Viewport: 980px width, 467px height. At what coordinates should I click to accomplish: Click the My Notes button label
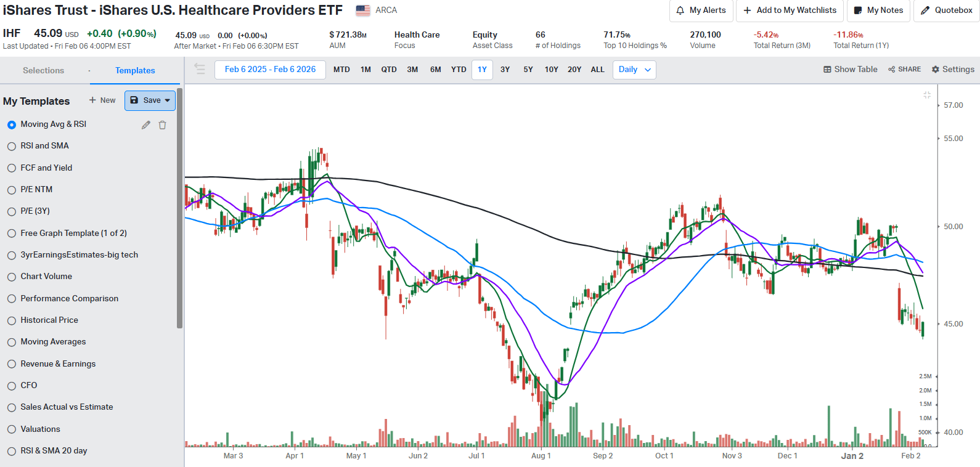point(885,10)
